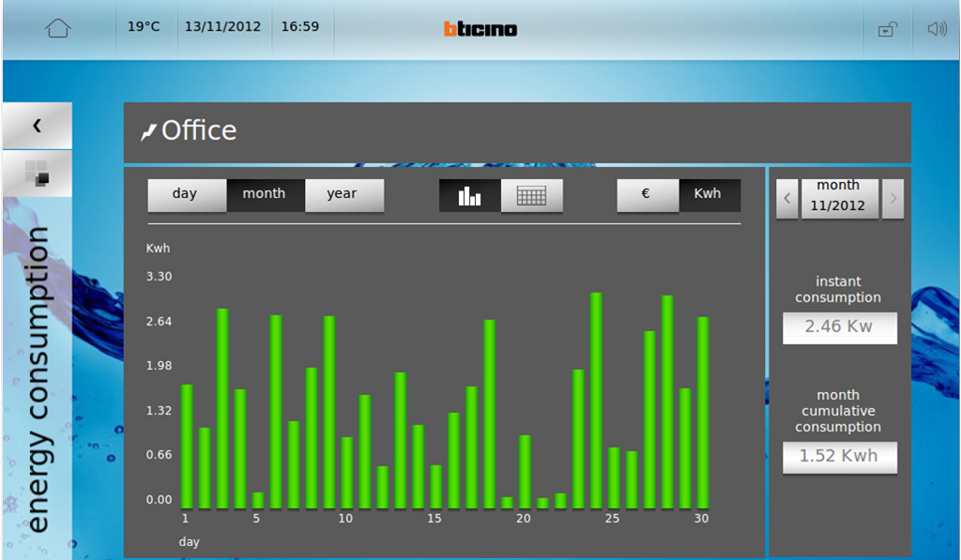Collapse the panel using the sidebar back arrow
Screen dimensions: 961x560
[x=37, y=125]
